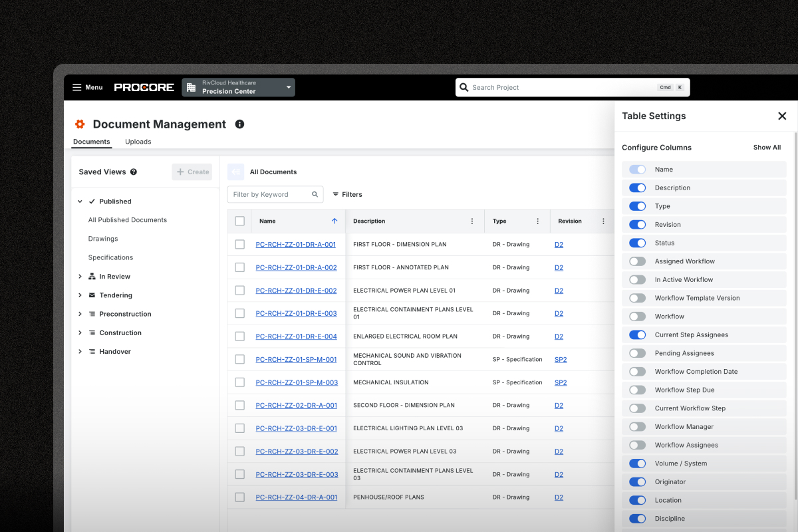Open the Description column options menu
Screen dimensions: 798x532
(472, 221)
